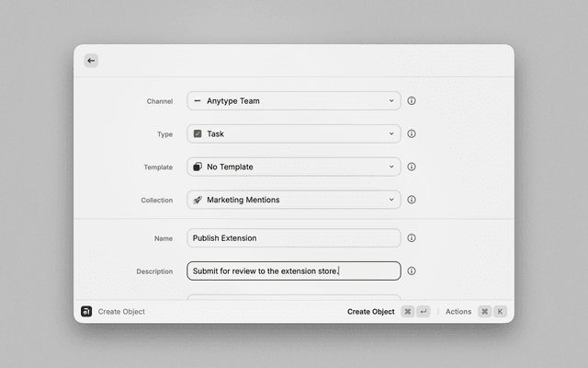Click the back arrow button
The image size is (588, 368).
point(91,61)
